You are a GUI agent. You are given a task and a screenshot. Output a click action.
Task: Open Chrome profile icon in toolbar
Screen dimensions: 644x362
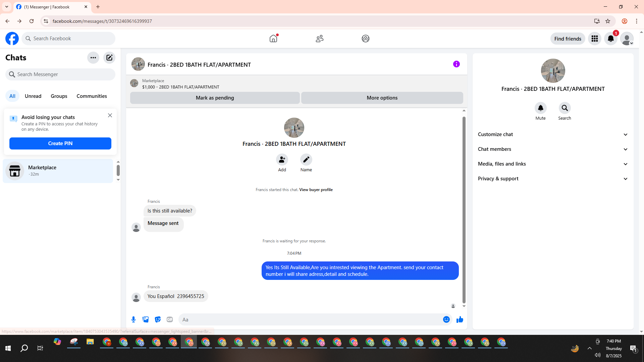tap(625, 21)
